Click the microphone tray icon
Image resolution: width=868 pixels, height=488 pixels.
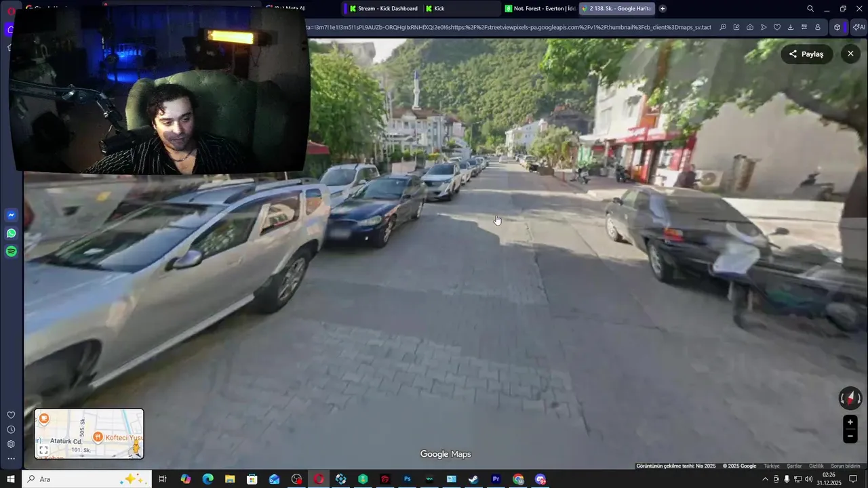pyautogui.click(x=787, y=479)
